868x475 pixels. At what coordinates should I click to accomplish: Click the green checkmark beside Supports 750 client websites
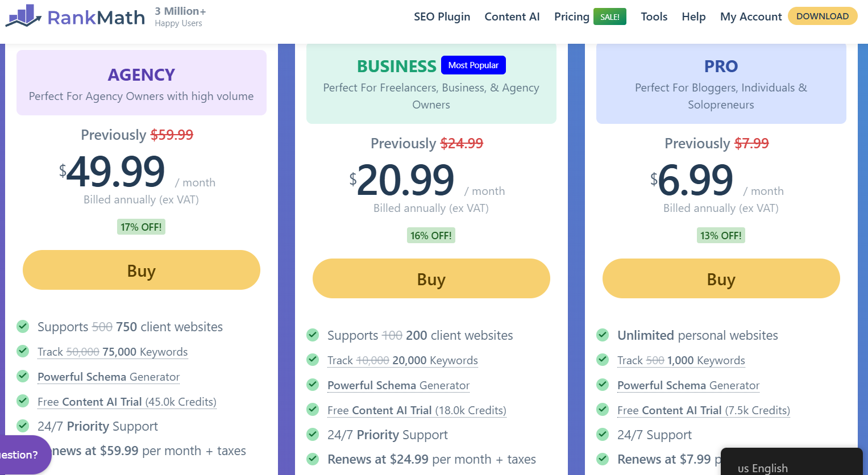(23, 326)
